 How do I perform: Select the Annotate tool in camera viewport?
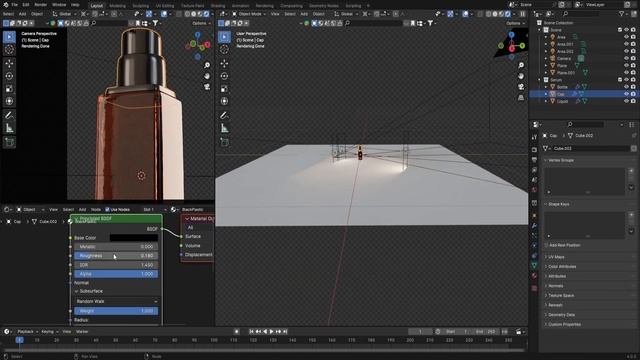(9, 116)
